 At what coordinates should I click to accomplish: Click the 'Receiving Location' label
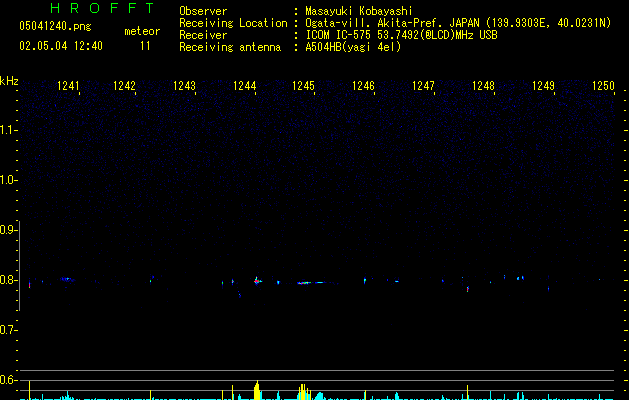coord(233,23)
